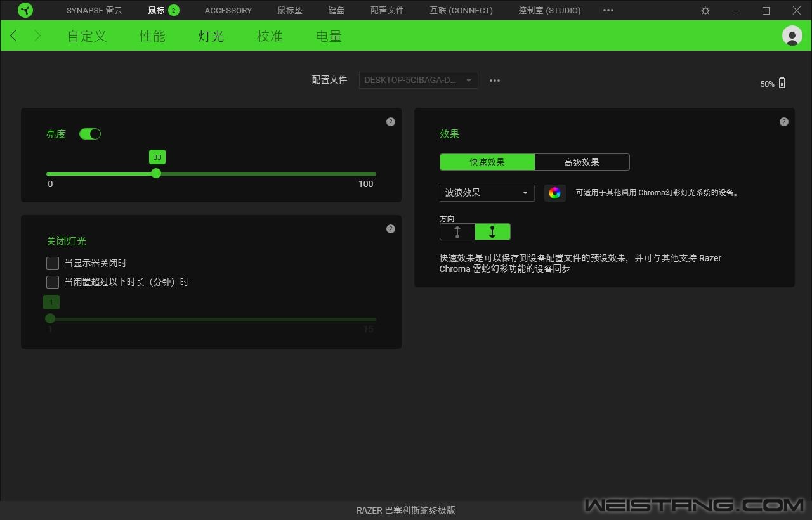Open the 波浪效果 effect dropdown
Viewport: 812px width, 520px height.
(x=487, y=193)
